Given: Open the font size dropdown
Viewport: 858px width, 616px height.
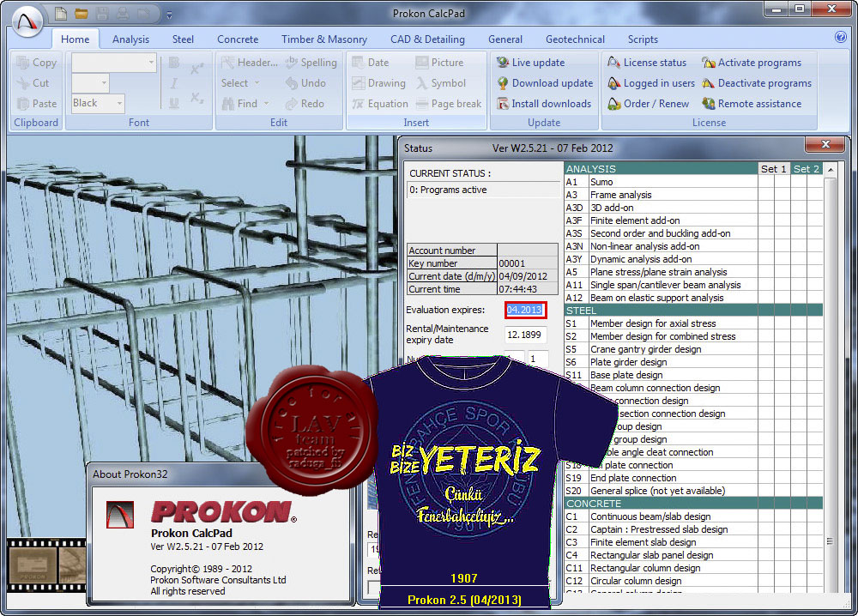Looking at the screenshot, I should 104,83.
